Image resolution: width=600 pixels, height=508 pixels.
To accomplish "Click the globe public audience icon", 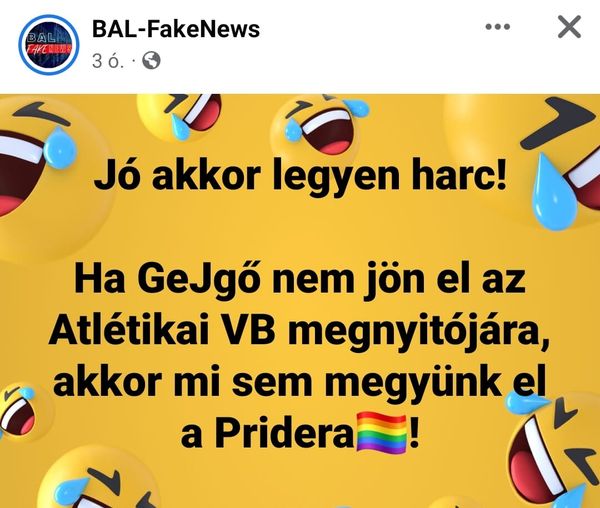I will (x=151, y=61).
